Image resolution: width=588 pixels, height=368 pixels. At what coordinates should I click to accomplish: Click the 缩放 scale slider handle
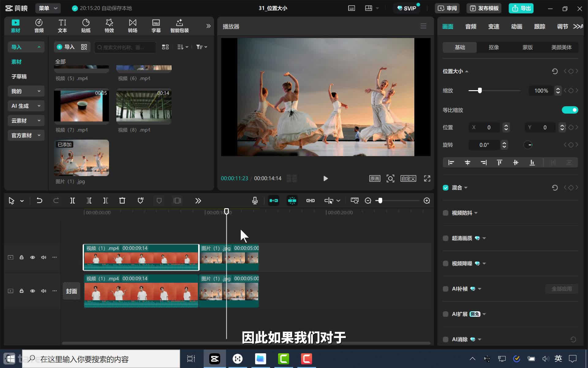coord(480,90)
